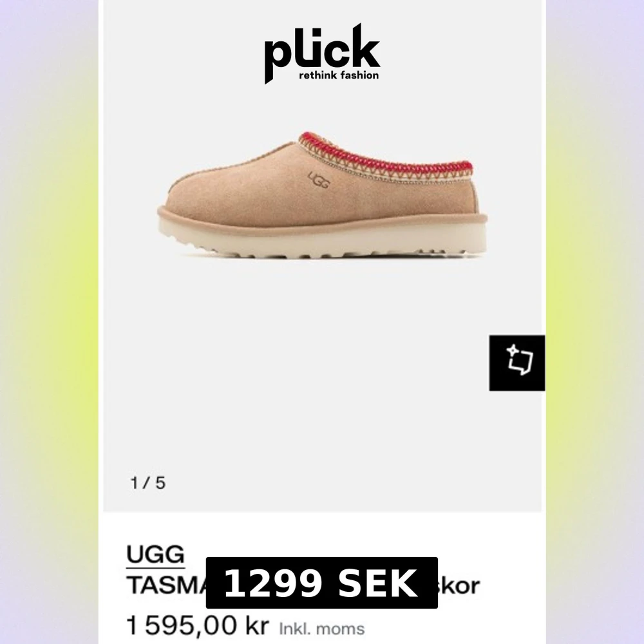Open the UGG brand link
Viewport: 644px width, 644px height.
[x=155, y=554]
